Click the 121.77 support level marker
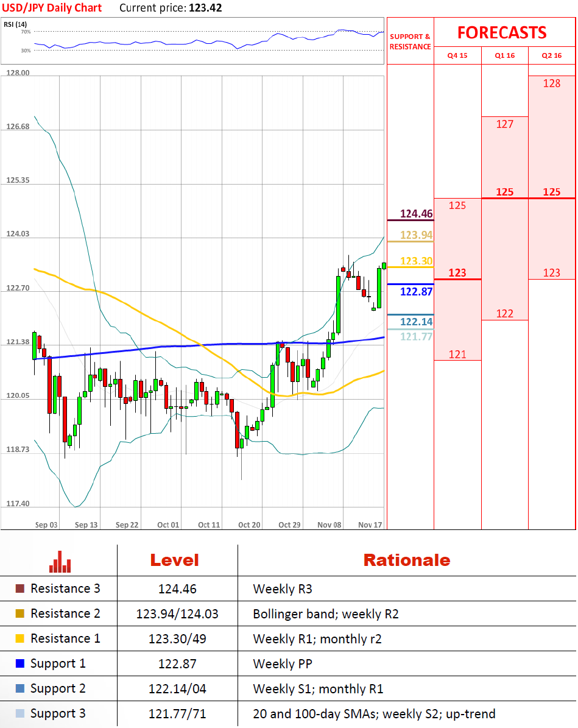 point(416,337)
